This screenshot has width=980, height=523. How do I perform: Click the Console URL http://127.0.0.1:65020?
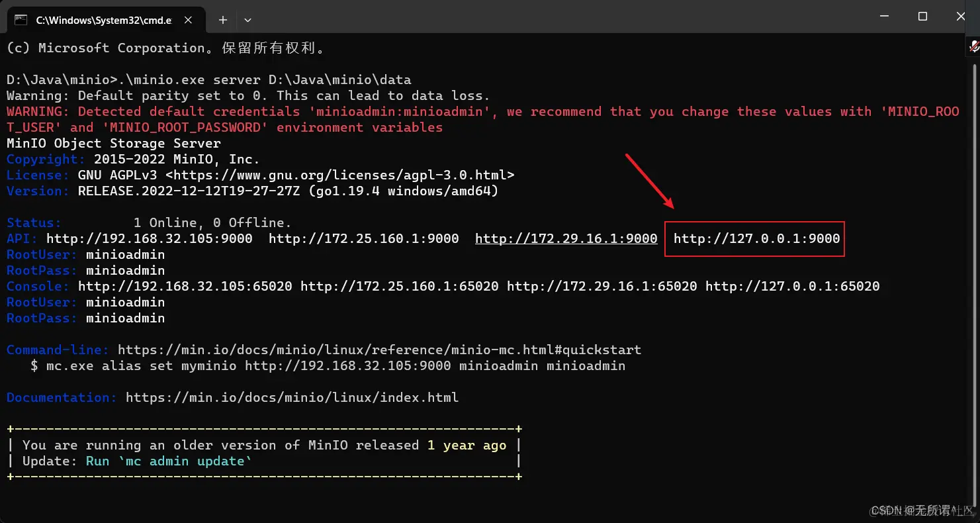[793, 286]
